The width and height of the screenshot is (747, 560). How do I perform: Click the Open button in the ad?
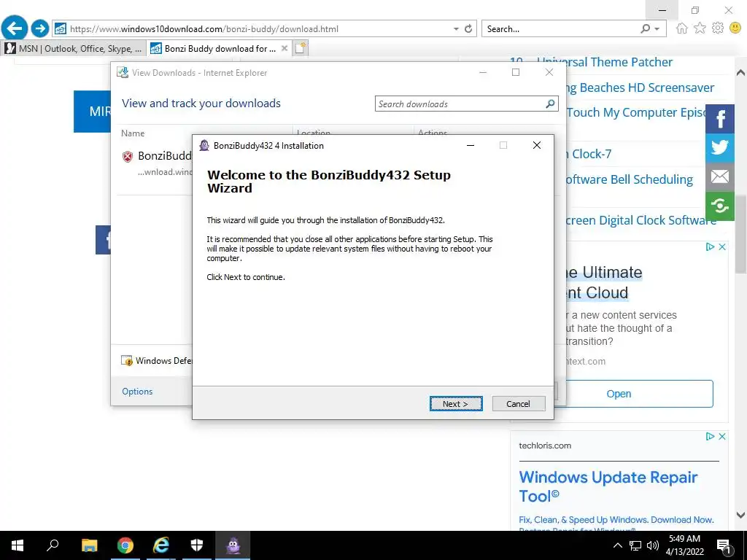point(619,394)
